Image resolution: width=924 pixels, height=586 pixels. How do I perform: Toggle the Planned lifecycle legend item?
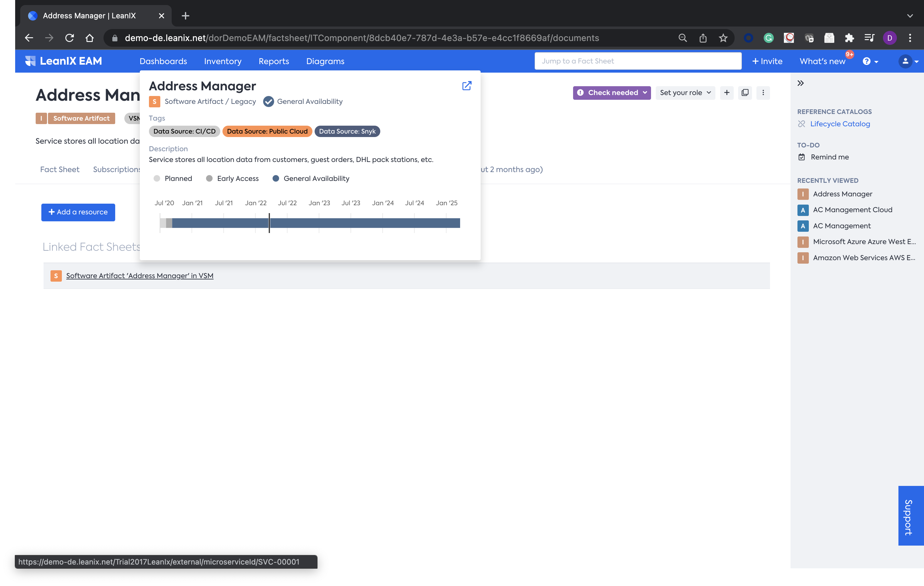coord(173,179)
